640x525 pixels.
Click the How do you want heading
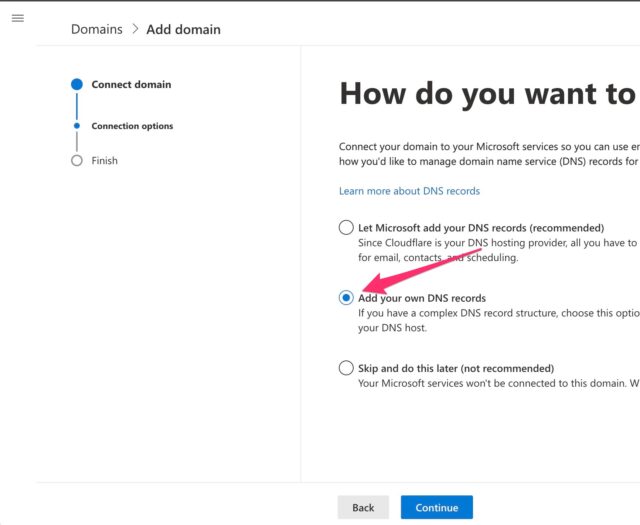489,94
